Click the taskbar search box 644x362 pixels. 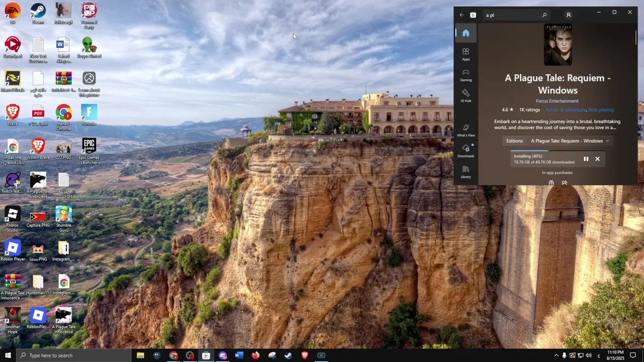(73, 355)
